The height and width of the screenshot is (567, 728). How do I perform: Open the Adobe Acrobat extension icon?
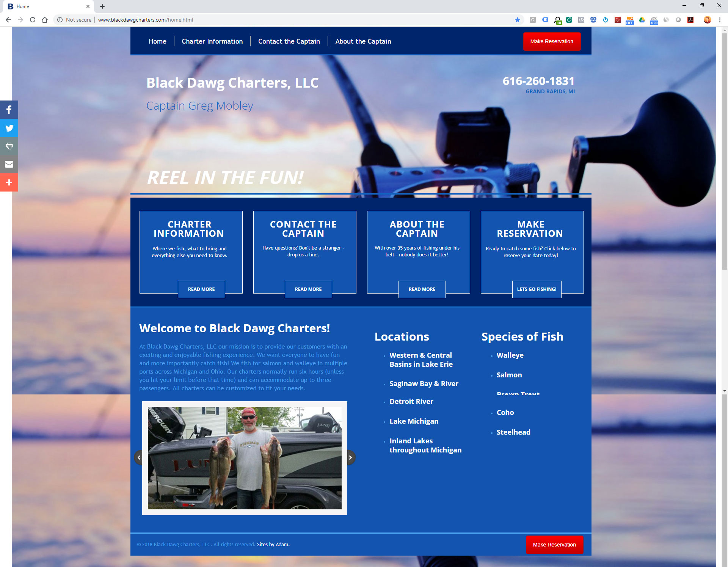pos(690,20)
